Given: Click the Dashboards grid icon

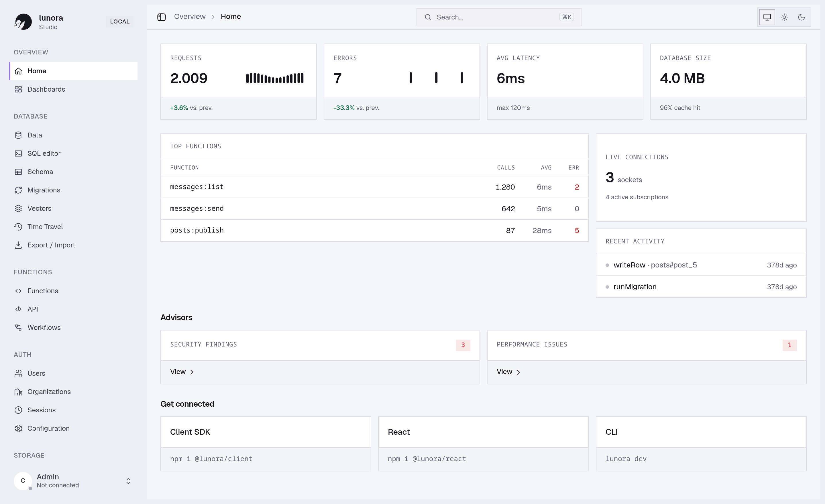Looking at the screenshot, I should coord(18,89).
